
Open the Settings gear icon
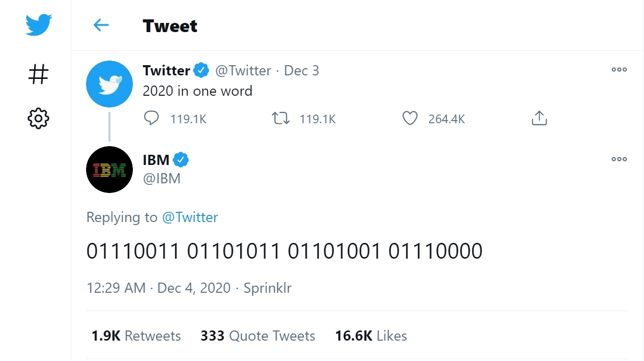tap(38, 119)
